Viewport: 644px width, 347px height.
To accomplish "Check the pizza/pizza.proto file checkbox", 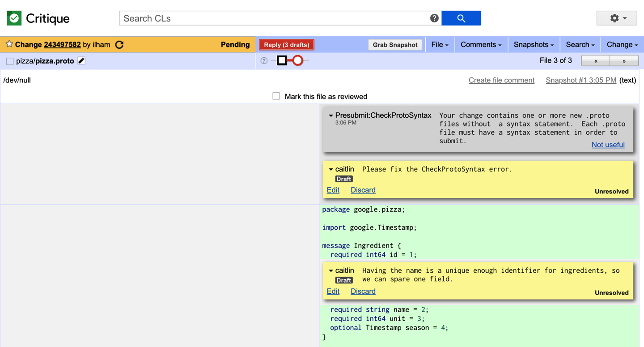I will click(10, 61).
